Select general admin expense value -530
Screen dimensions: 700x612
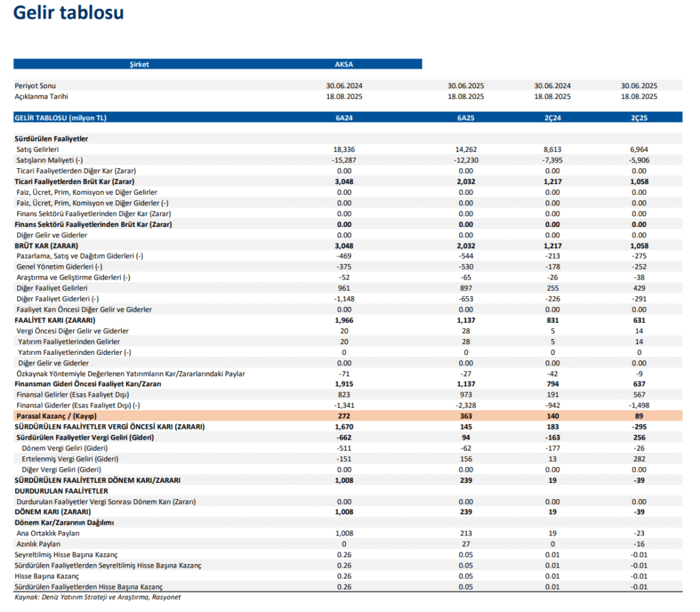point(466,267)
